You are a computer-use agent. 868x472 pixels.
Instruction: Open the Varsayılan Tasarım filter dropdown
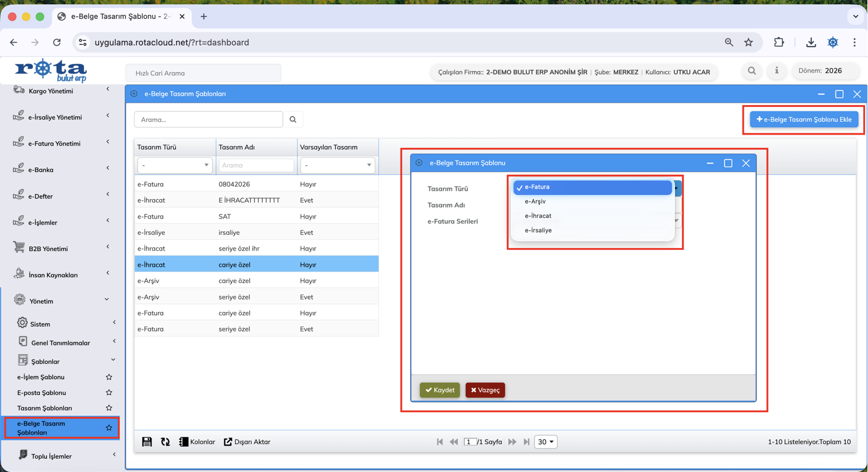point(337,165)
